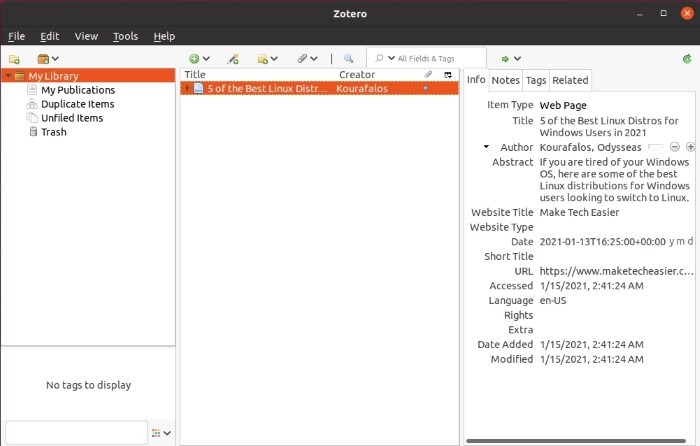Image resolution: width=700 pixels, height=446 pixels.
Task: Remove the author with minus button
Action: click(x=675, y=147)
